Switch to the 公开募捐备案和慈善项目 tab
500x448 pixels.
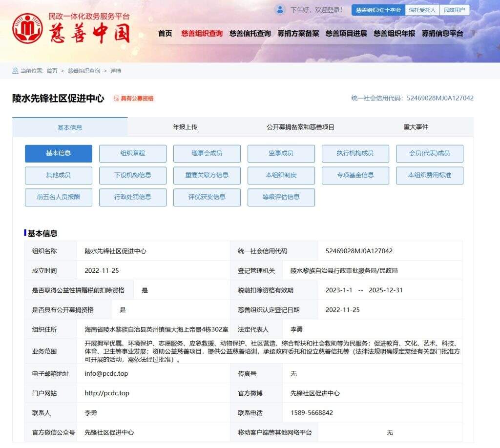click(300, 127)
